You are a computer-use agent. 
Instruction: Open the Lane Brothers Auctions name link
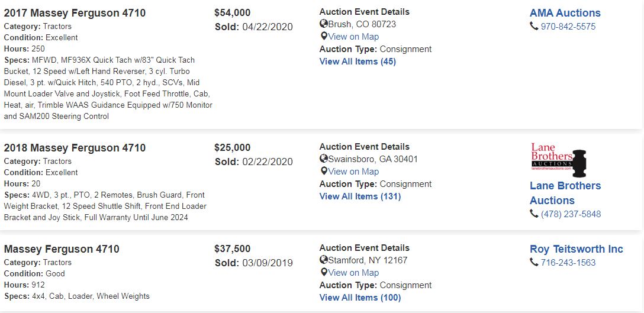565,193
